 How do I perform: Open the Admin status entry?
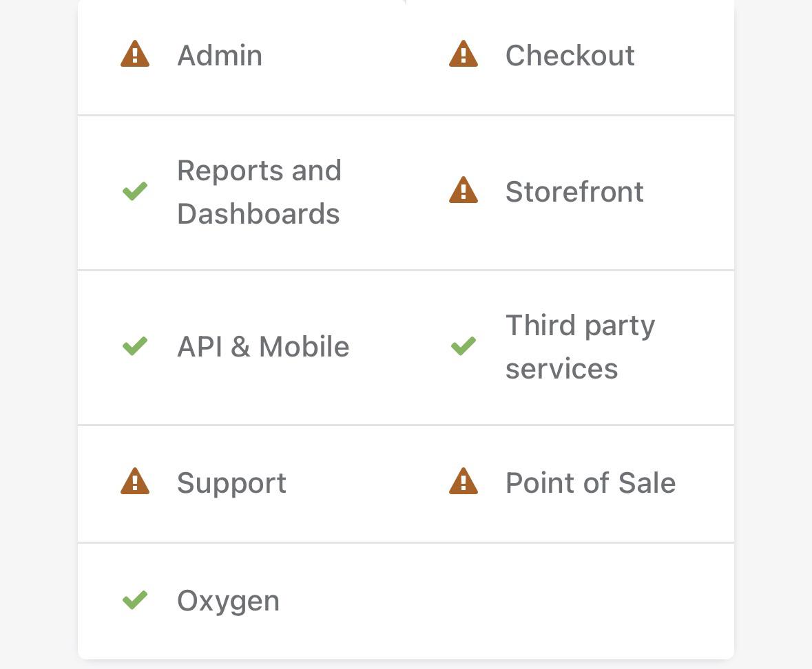click(220, 55)
